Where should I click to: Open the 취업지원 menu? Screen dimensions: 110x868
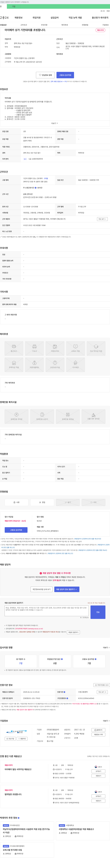pyautogui.click(x=36, y=18)
